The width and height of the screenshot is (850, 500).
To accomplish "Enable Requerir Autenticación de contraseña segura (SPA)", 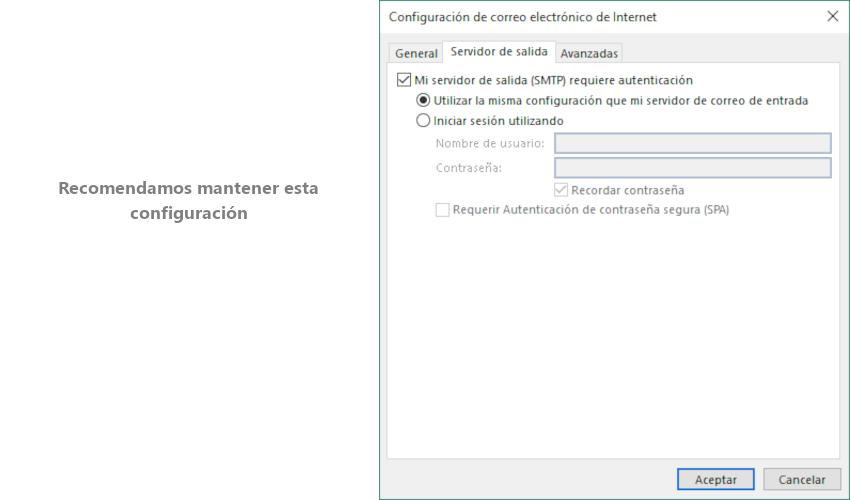I will click(x=442, y=210).
